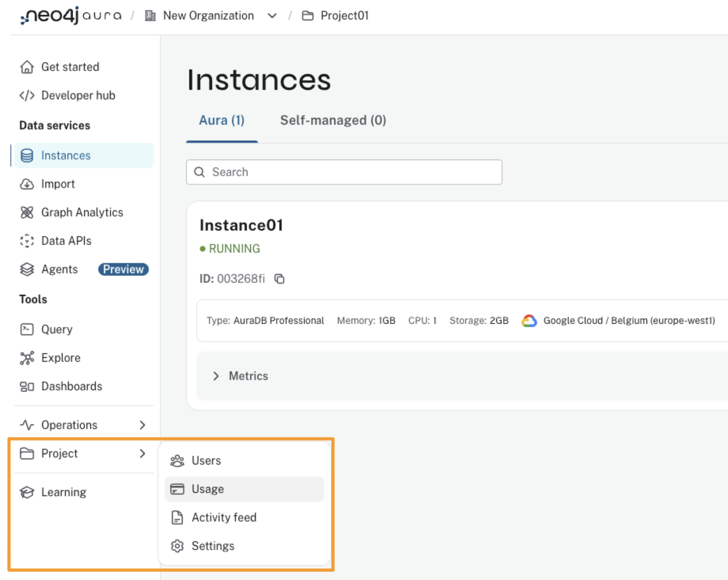
Task: Click the Dashboards icon
Action: point(27,387)
